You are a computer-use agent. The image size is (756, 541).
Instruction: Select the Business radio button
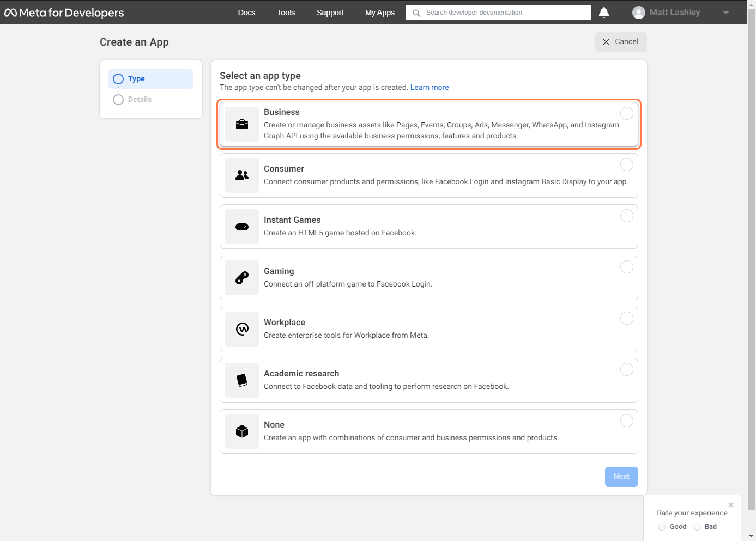(x=627, y=113)
